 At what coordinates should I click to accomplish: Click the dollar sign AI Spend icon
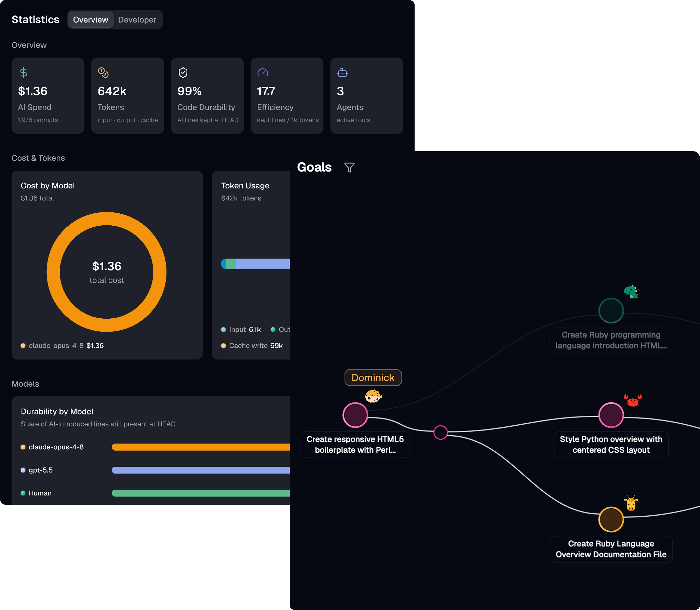click(24, 72)
